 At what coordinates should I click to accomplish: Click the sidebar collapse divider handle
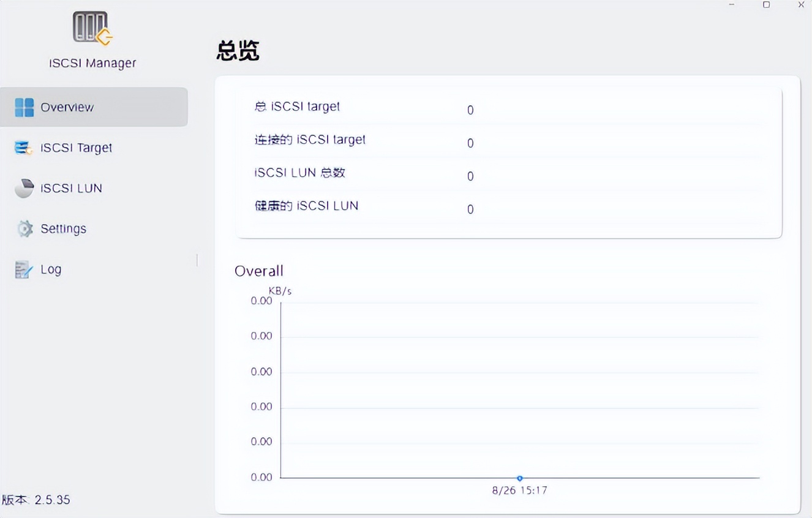[x=197, y=260]
